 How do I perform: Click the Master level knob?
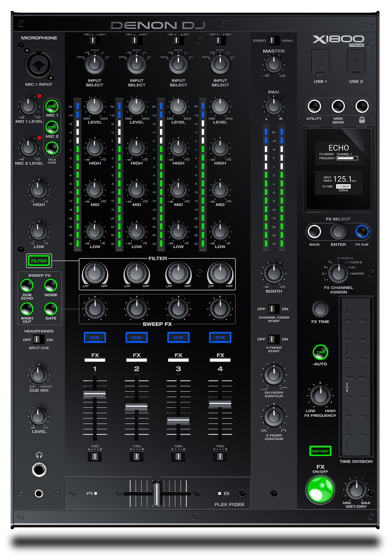coord(274,64)
